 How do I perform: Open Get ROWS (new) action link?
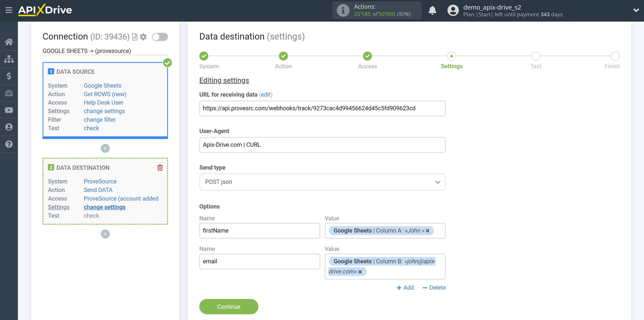pyautogui.click(x=105, y=94)
